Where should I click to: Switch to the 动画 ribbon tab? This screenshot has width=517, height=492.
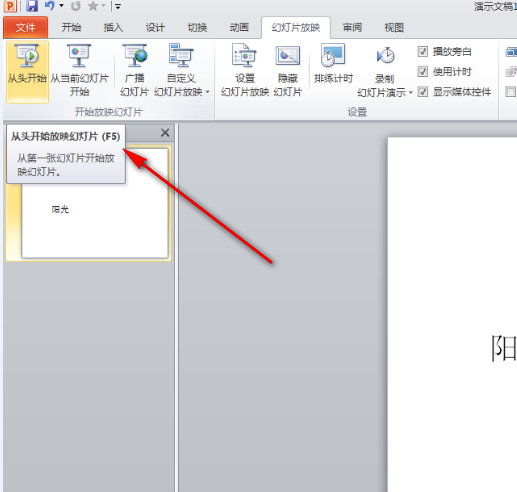[239, 28]
